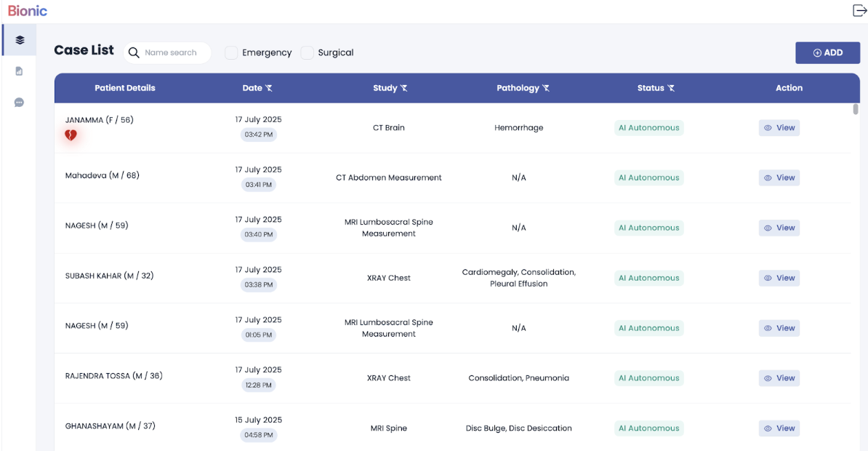Click the 03:42 PM time badge
Screen dimensions: 868x451
(259, 135)
